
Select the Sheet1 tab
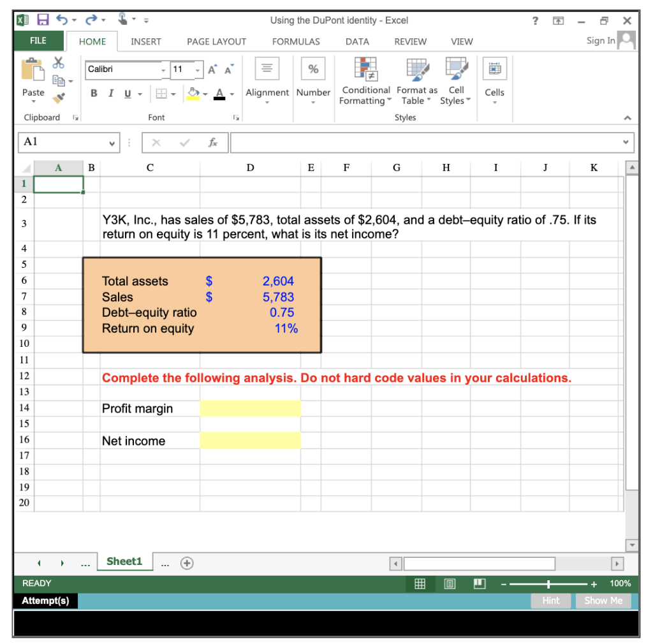click(124, 562)
